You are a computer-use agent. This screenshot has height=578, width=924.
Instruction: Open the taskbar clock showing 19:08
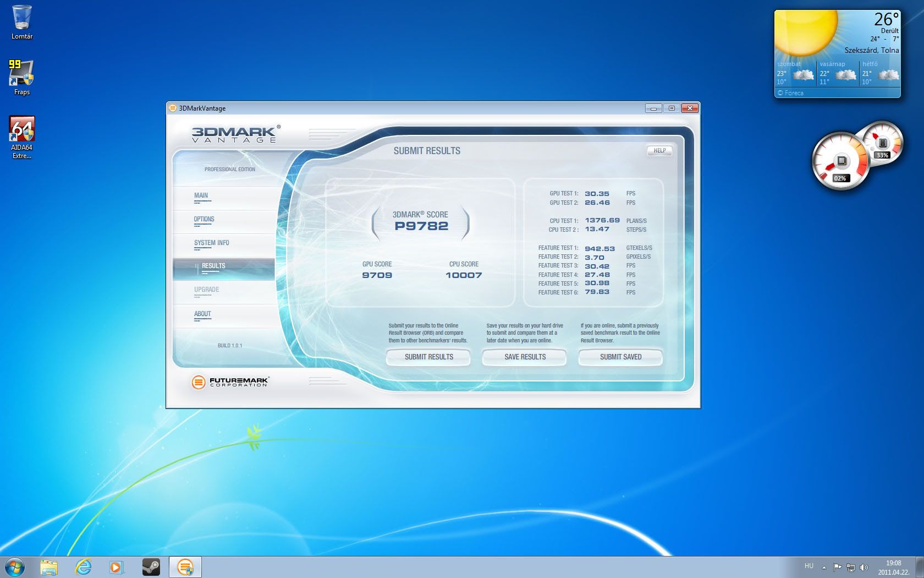click(x=893, y=568)
